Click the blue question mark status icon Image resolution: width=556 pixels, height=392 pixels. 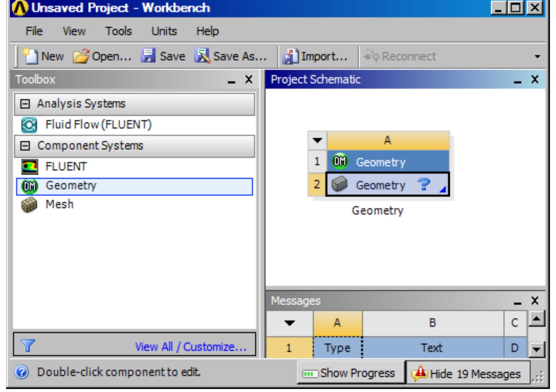[424, 184]
